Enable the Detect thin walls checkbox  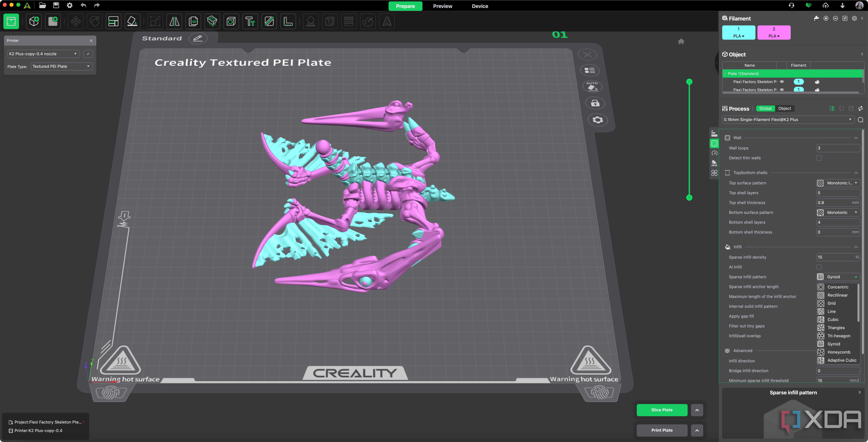[819, 158]
